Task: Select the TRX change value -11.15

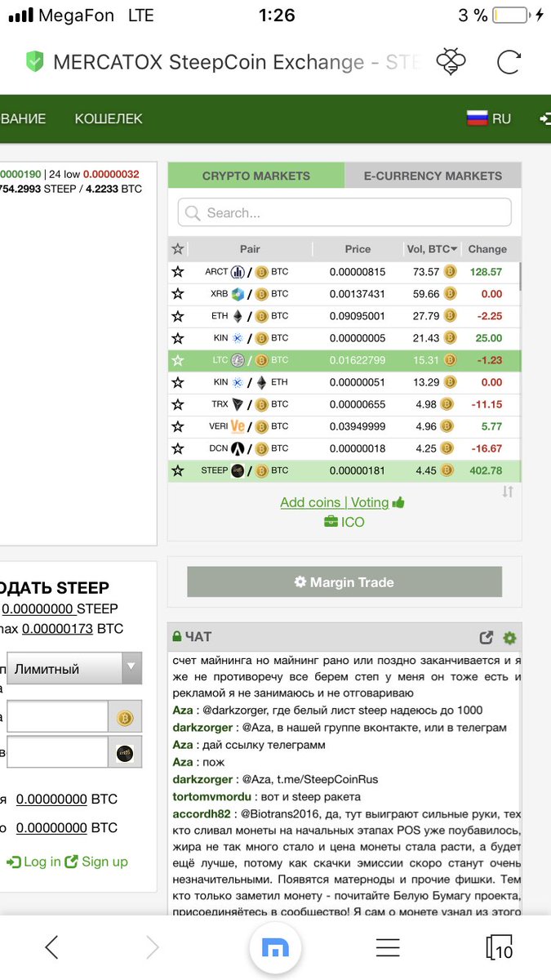Action: (x=487, y=404)
